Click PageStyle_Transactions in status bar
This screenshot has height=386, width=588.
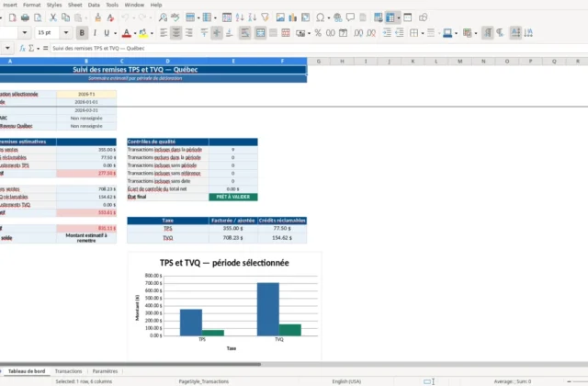[204, 381]
